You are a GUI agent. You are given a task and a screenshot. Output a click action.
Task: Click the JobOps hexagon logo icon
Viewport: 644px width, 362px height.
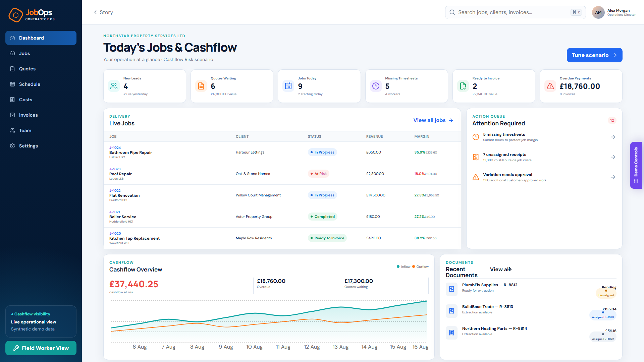[x=15, y=15]
